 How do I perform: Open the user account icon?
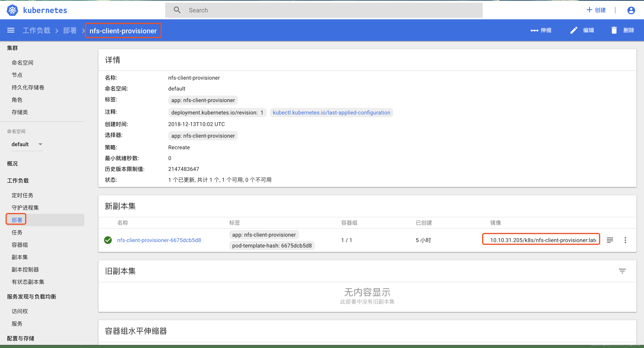point(631,10)
